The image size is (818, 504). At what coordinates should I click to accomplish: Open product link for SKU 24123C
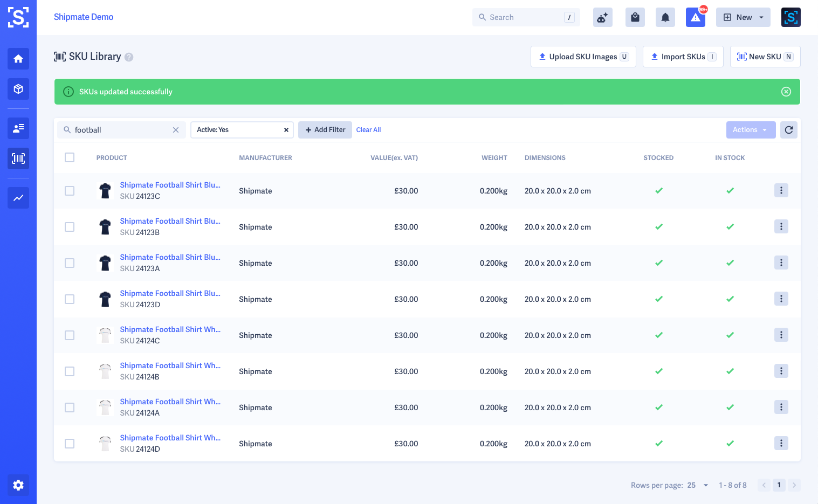point(170,185)
